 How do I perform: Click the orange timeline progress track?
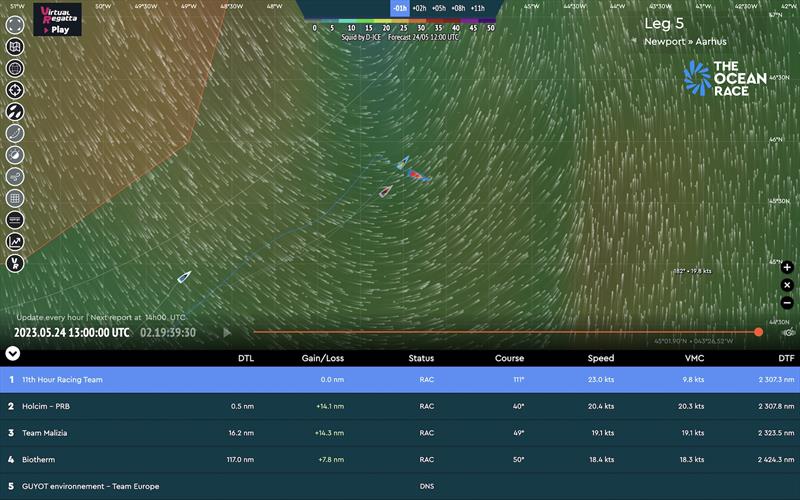tap(505, 332)
